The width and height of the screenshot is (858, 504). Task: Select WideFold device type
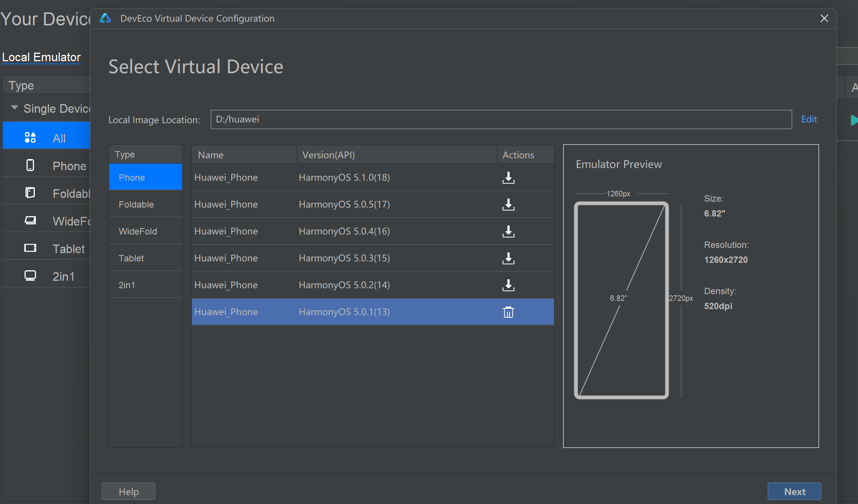(x=138, y=231)
